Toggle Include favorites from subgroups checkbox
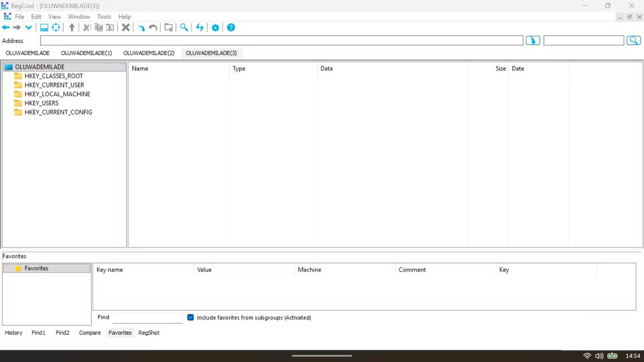This screenshot has width=644, height=362. coord(191,317)
